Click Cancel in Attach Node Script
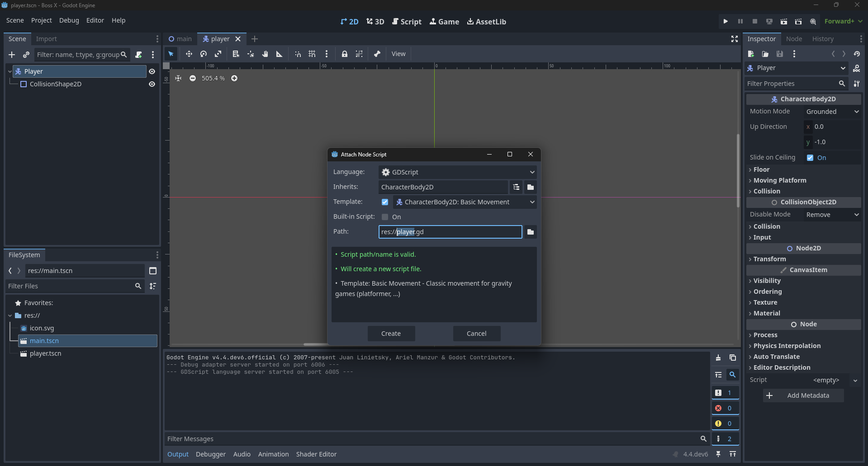Screen dimensions: 868x466 tap(477, 334)
